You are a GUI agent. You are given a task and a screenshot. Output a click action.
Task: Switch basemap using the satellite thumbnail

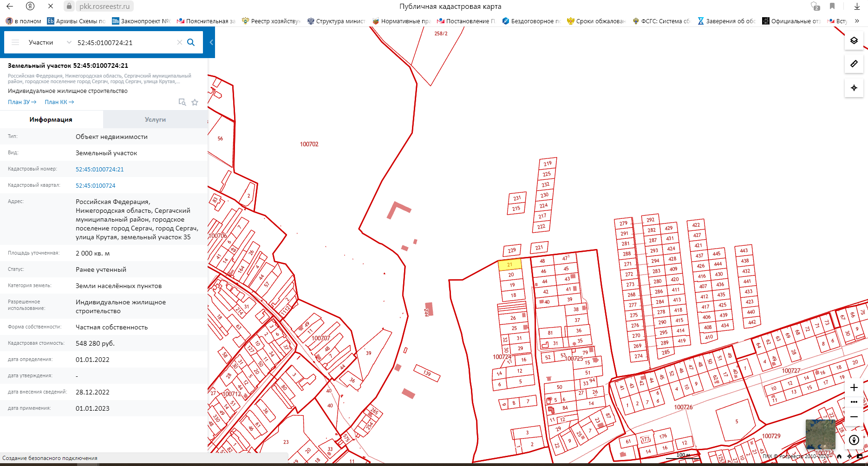point(820,434)
